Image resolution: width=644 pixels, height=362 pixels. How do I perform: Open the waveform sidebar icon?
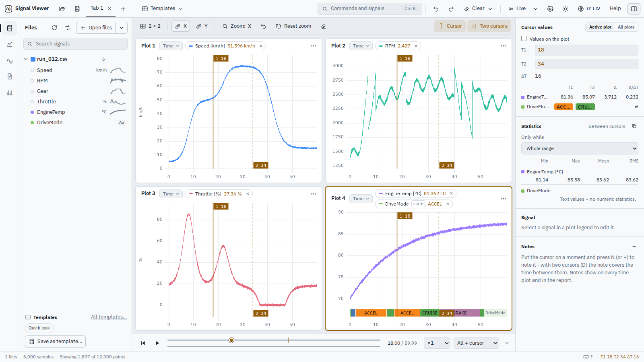pyautogui.click(x=10, y=61)
